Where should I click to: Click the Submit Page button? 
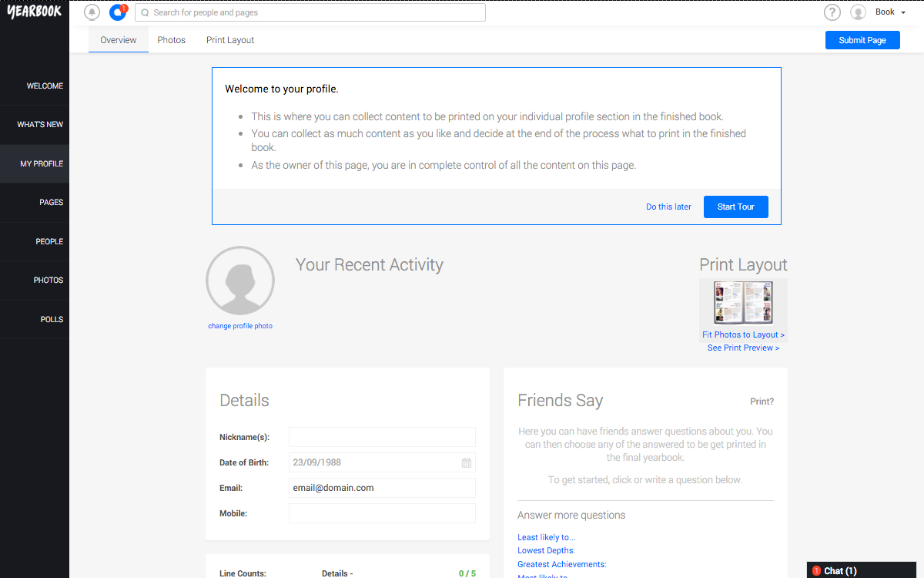[862, 40]
